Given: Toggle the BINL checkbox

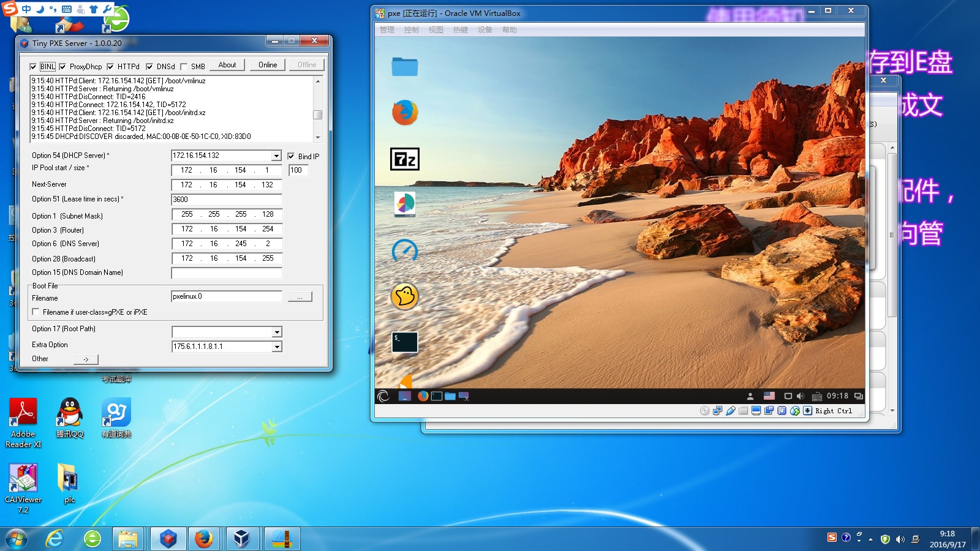Looking at the screenshot, I should pos(33,67).
